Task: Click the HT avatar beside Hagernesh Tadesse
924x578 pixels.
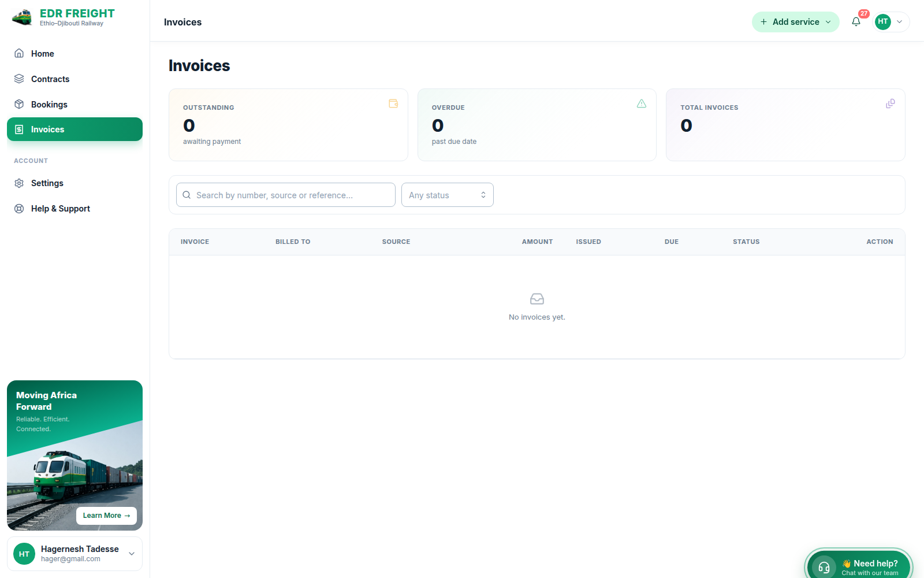Action: pyautogui.click(x=24, y=554)
